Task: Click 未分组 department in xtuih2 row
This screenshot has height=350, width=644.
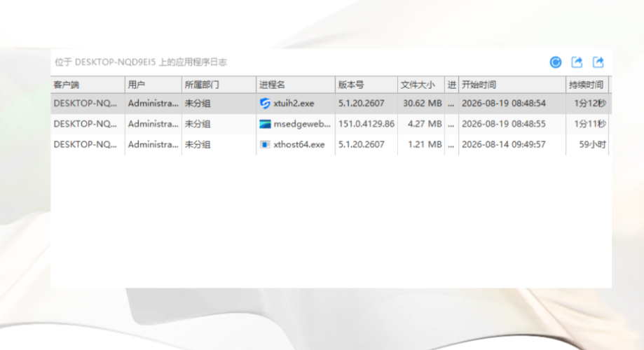Action: tap(198, 104)
